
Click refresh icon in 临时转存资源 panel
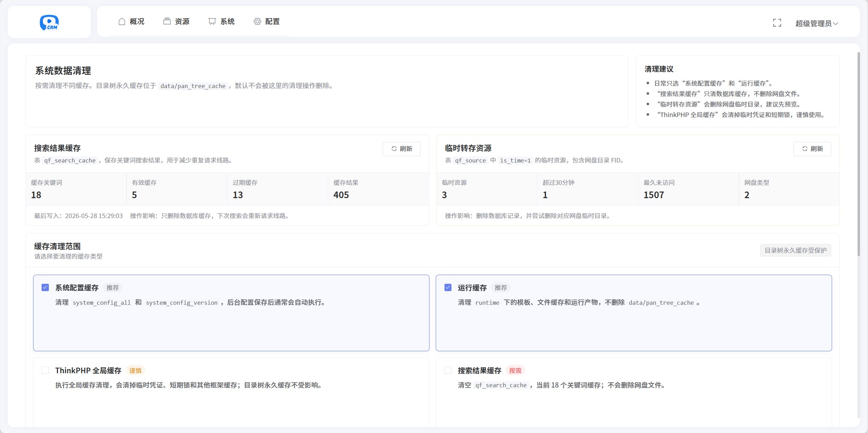coord(805,149)
